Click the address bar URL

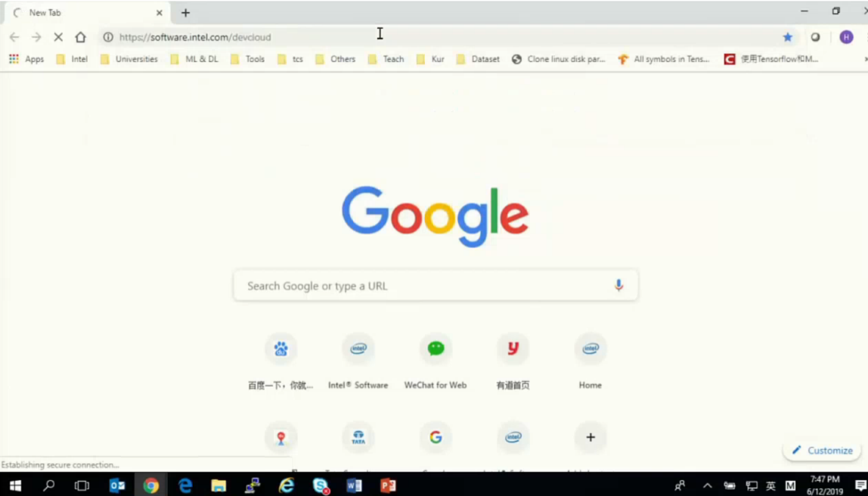pos(195,37)
